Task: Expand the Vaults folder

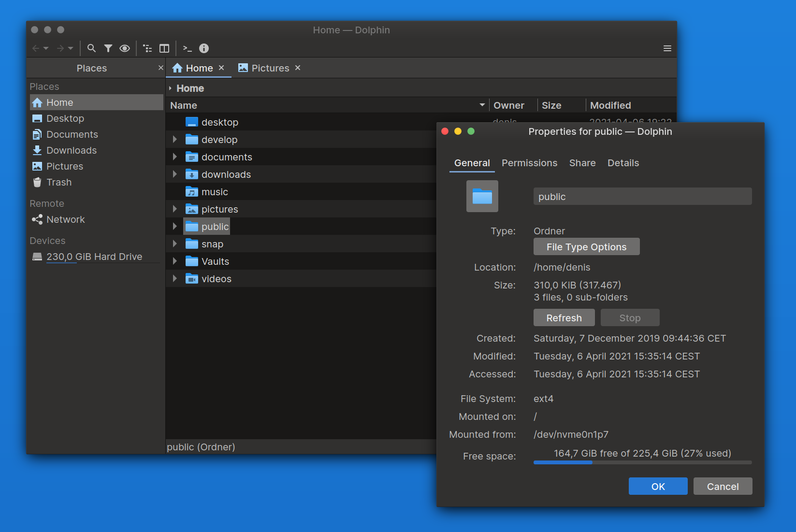Action: click(x=175, y=261)
